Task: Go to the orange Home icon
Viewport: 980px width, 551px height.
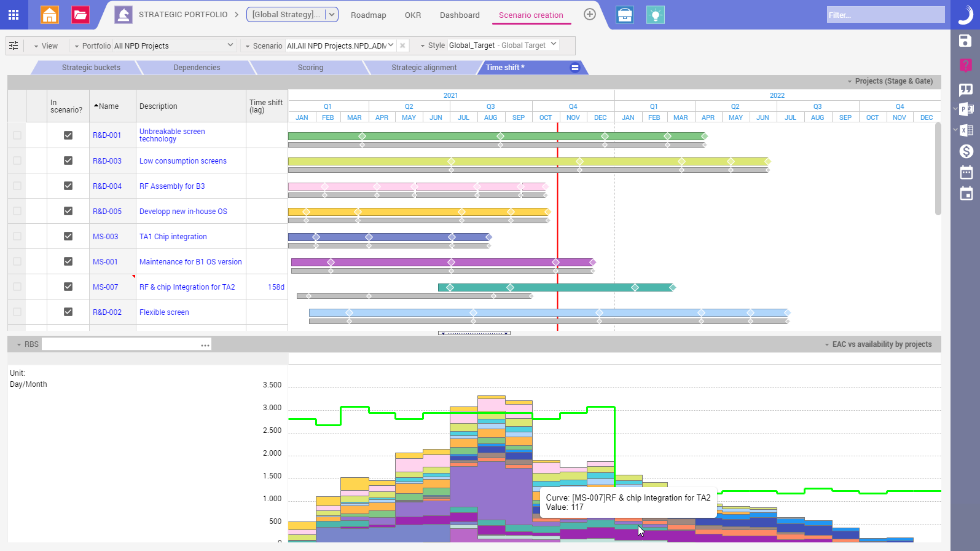Action: pyautogui.click(x=50, y=15)
